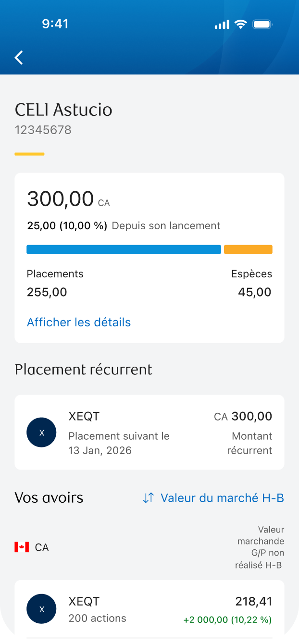
Task: Open Afficher les détails
Action: (x=78, y=322)
